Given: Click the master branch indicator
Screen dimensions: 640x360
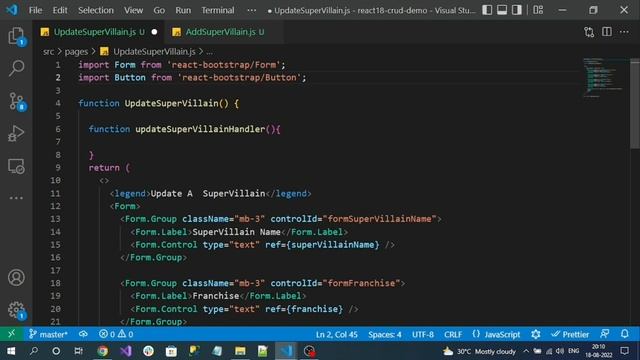Looking at the screenshot, I should click(48, 334).
